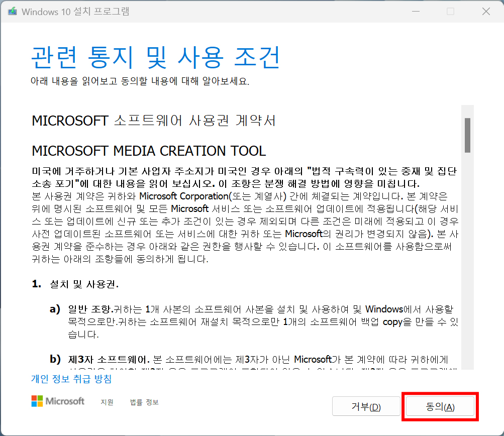Open the 지원 support link

pyautogui.click(x=107, y=402)
